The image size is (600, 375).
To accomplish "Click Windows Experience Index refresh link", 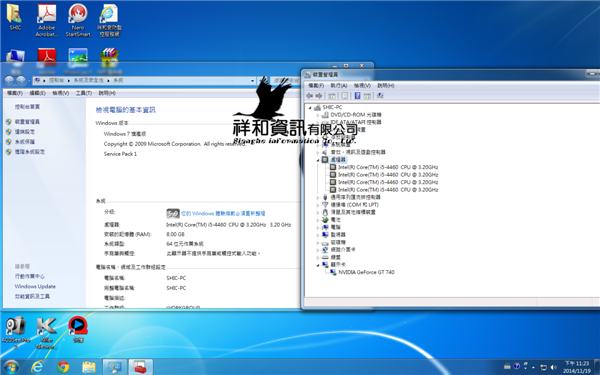I will pyautogui.click(x=223, y=214).
